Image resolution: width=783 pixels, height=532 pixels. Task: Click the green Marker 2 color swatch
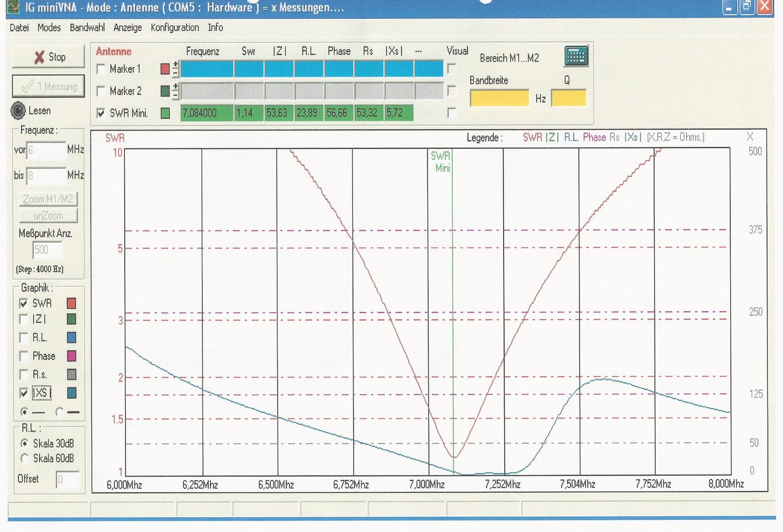[165, 91]
